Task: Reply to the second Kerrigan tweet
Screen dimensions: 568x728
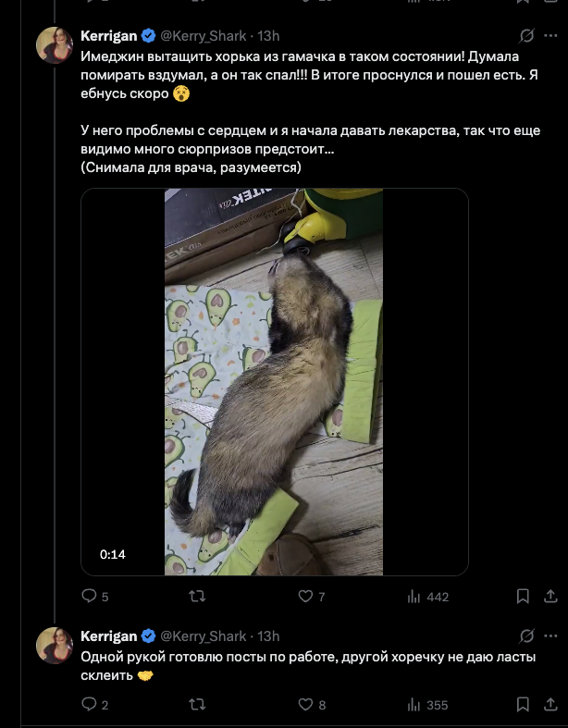Action: 90,705
